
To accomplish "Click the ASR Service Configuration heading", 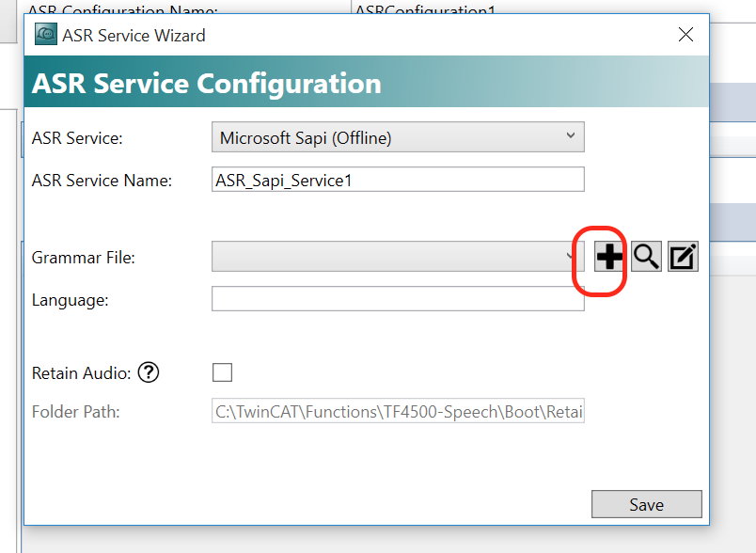I will (206, 83).
